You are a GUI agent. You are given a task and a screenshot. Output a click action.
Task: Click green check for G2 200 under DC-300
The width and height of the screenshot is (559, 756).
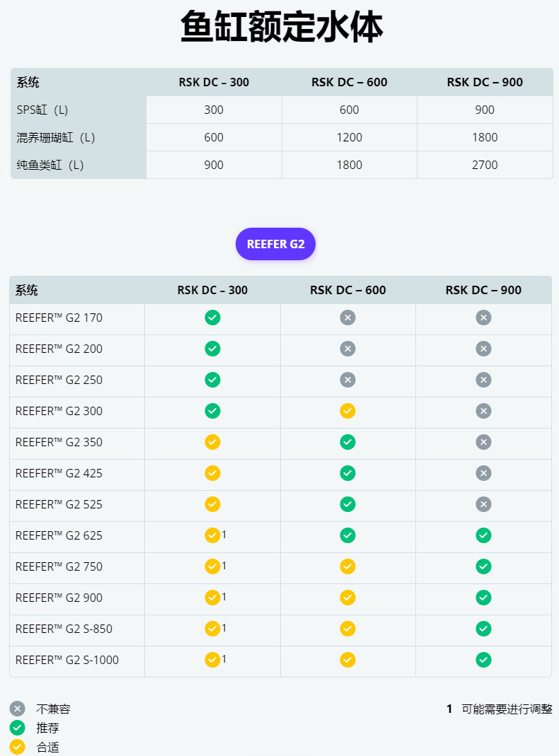pos(213,349)
